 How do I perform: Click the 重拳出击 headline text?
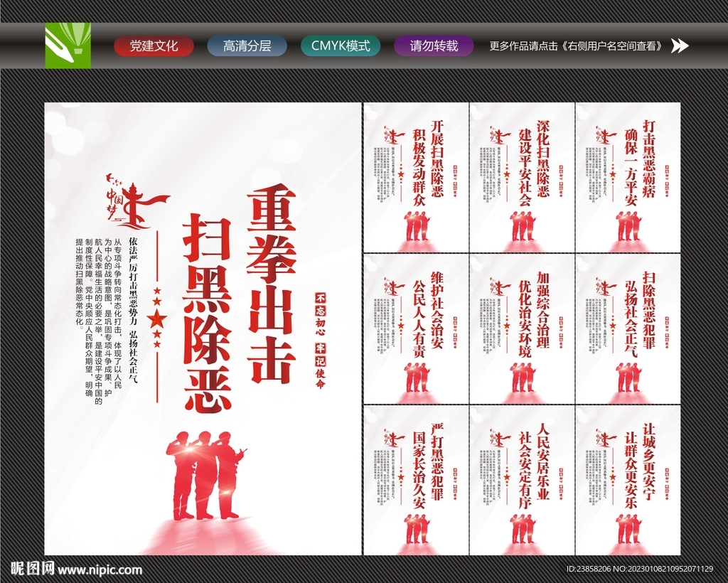pos(271,283)
